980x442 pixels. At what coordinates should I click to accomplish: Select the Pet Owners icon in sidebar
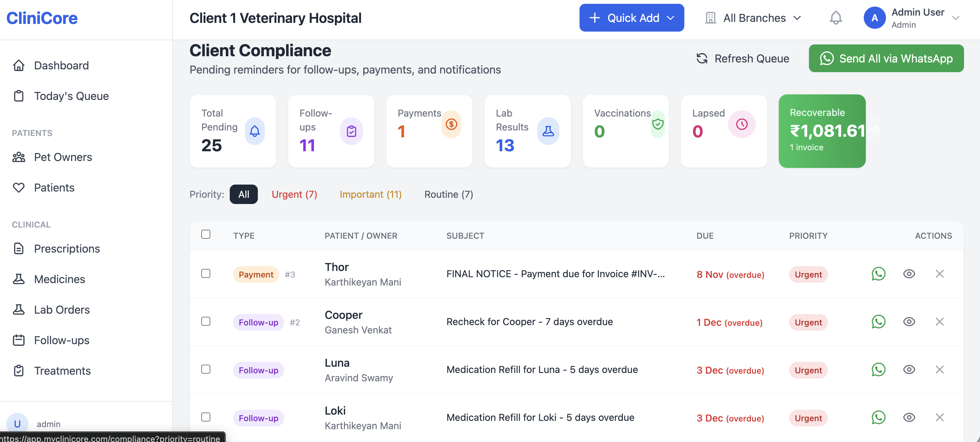19,157
